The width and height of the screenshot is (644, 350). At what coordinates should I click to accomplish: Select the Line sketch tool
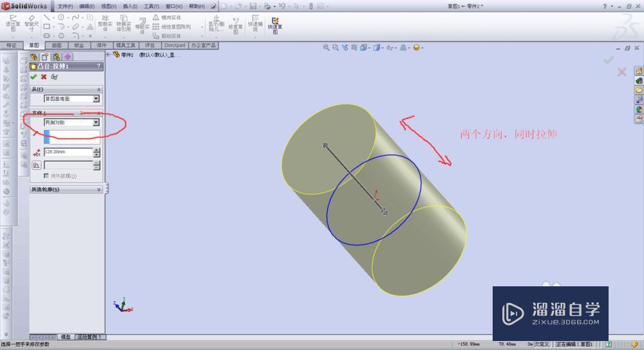[x=46, y=17]
